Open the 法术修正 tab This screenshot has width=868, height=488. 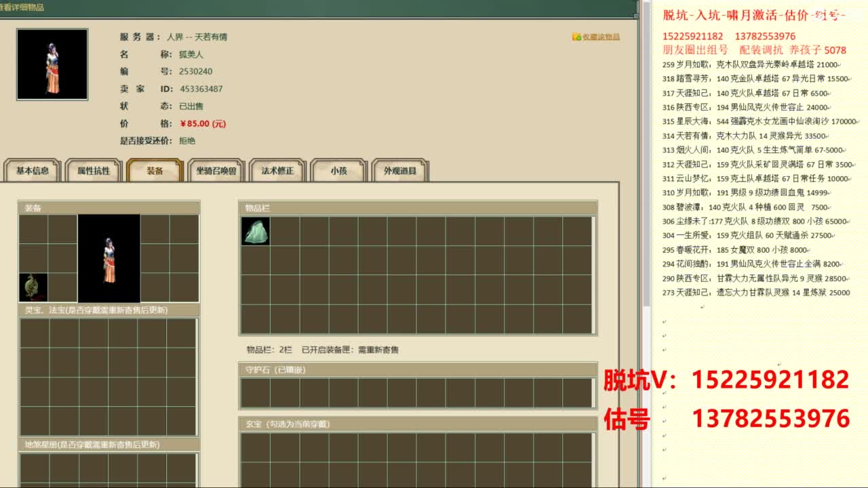278,171
